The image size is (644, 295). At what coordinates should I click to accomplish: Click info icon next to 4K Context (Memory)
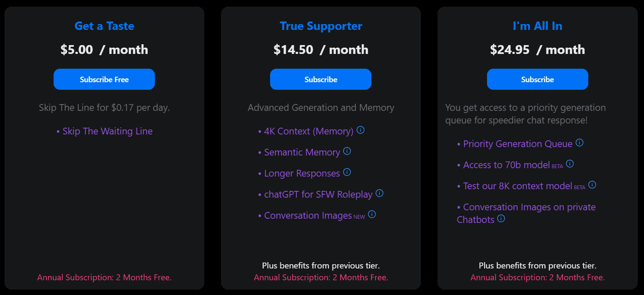point(360,130)
